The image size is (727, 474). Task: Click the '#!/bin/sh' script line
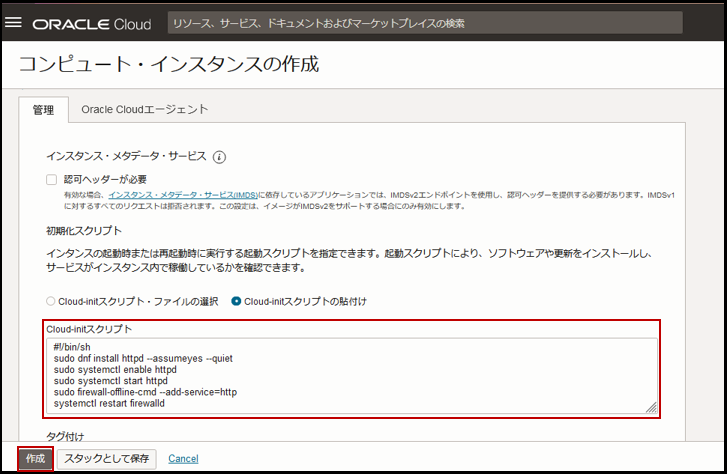(72, 347)
